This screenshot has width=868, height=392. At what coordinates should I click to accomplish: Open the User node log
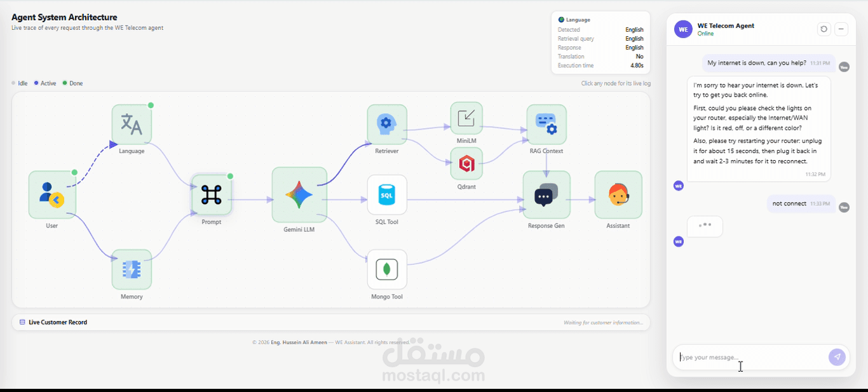coord(52,194)
